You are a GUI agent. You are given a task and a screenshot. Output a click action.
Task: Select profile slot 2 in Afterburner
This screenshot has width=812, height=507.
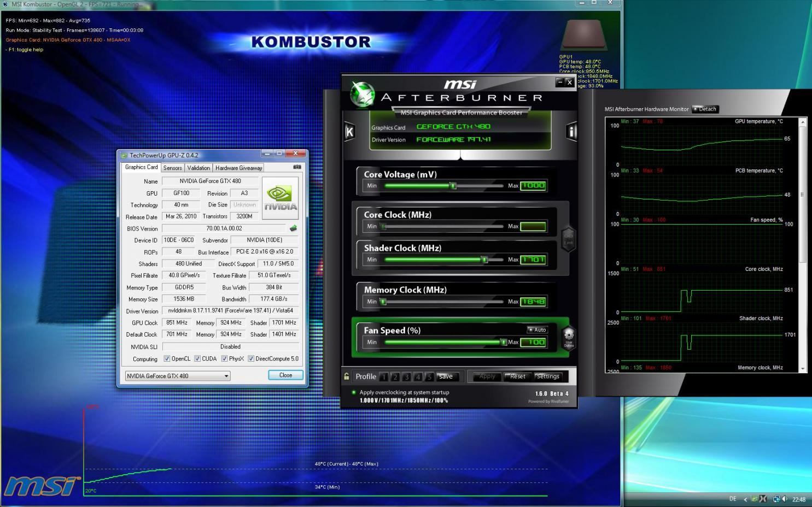(x=395, y=377)
